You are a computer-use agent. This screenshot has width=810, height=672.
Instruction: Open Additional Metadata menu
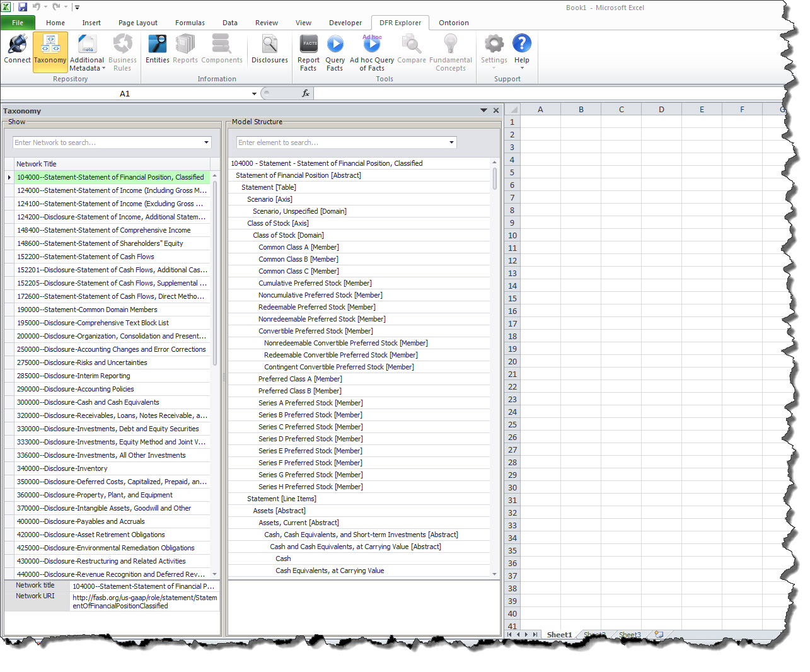(x=87, y=52)
